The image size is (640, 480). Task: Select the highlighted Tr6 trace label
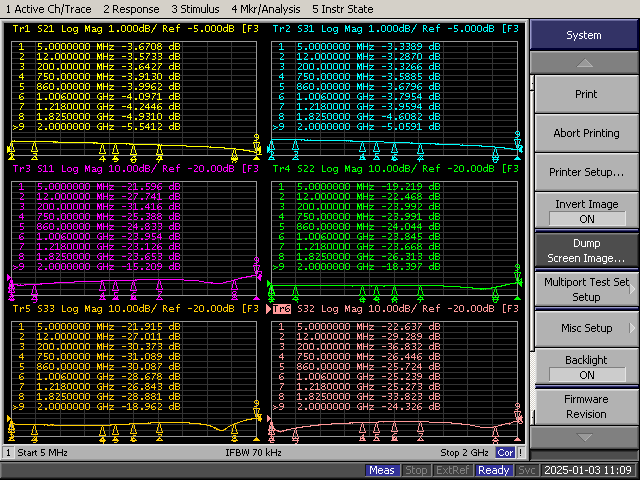[x=281, y=309]
